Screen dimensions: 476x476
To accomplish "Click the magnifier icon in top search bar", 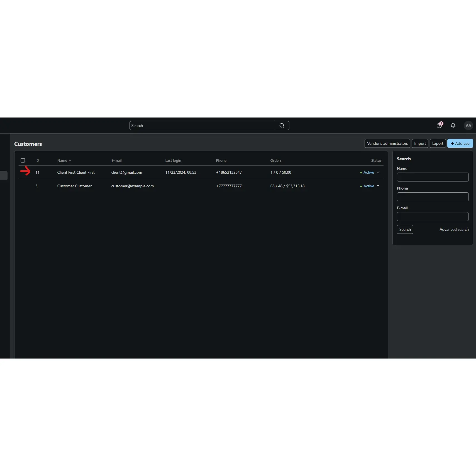I will (282, 126).
